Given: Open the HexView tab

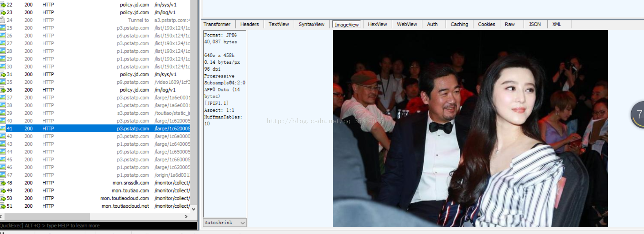Looking at the screenshot, I should pyautogui.click(x=377, y=24).
